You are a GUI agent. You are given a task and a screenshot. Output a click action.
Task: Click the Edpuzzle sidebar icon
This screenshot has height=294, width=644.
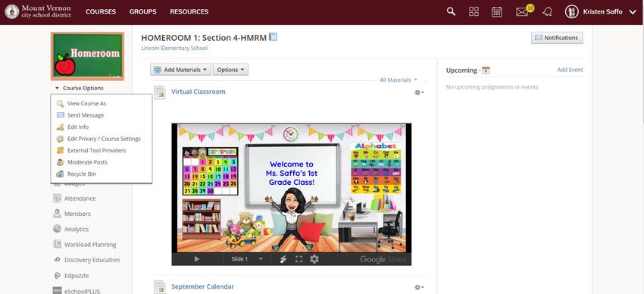[x=57, y=276]
